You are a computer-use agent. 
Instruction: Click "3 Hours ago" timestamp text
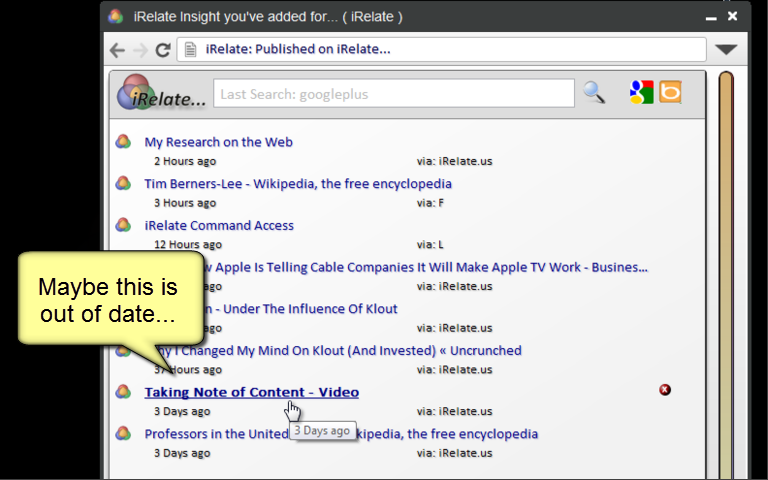(x=185, y=203)
